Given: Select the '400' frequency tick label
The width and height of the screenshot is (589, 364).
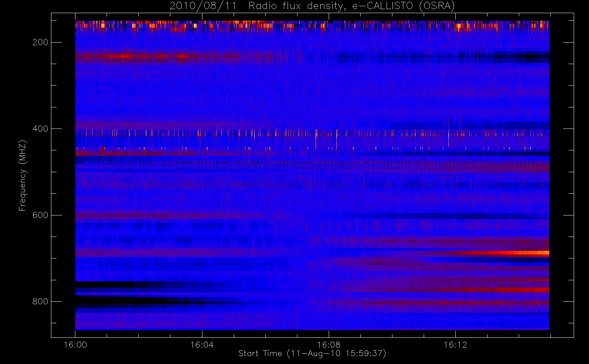Looking at the screenshot, I should tap(40, 129).
